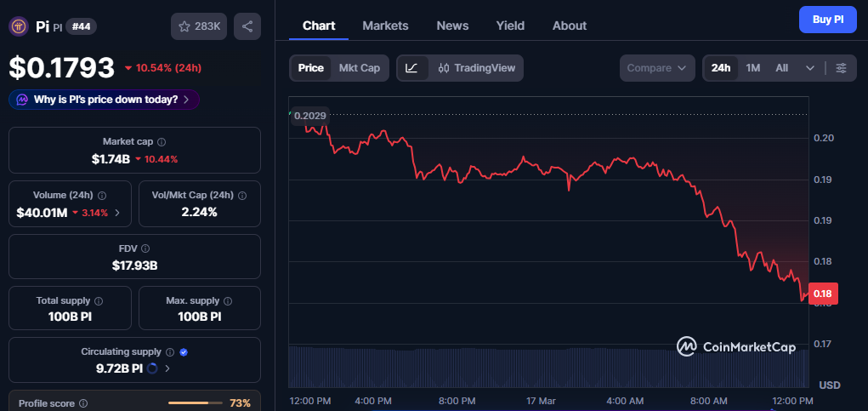Viewport: 868px width, 411px height.
Task: Click the Profile score progress bar
Action: [196, 403]
